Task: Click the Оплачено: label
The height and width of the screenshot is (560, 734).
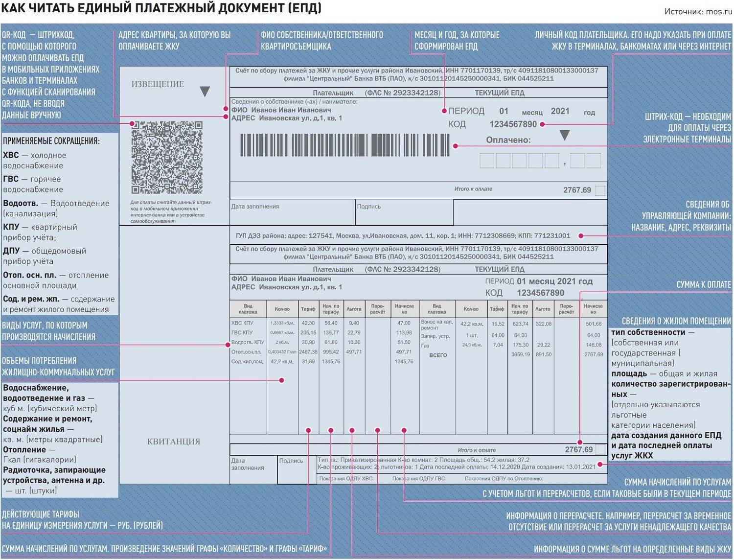Action: point(508,140)
